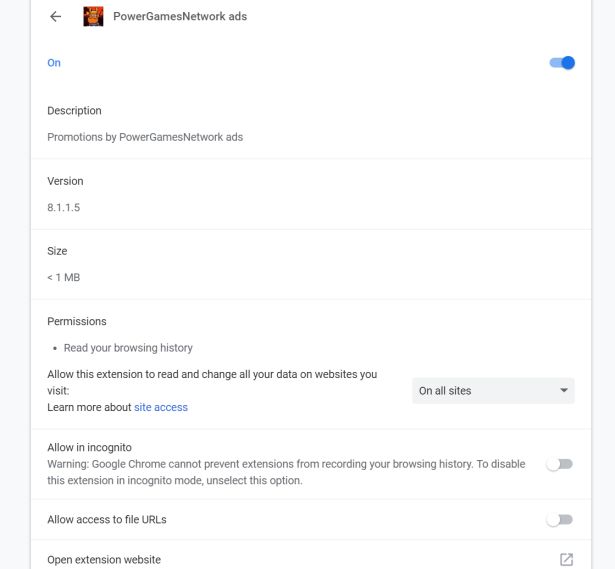This screenshot has height=569, width=615.
Task: Click the Description section heading
Action: 74,111
